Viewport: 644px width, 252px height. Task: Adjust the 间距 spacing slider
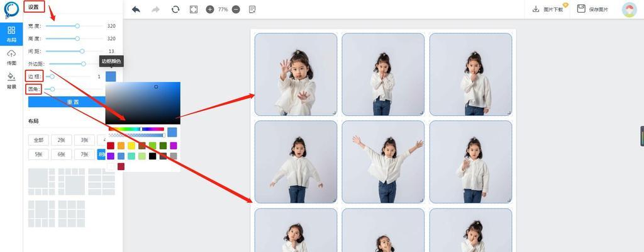(x=74, y=51)
